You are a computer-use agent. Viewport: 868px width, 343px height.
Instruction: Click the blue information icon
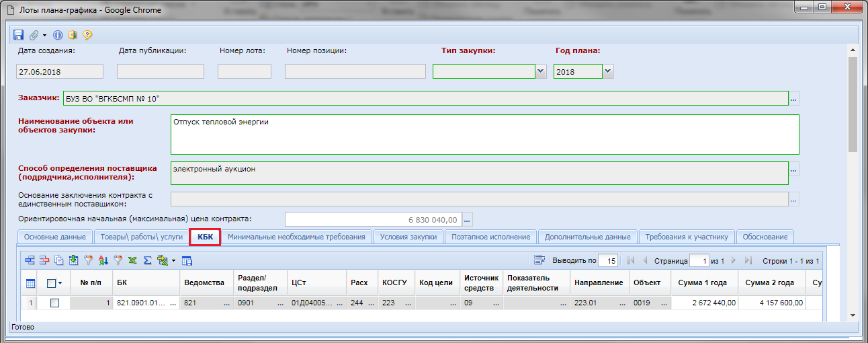point(58,35)
